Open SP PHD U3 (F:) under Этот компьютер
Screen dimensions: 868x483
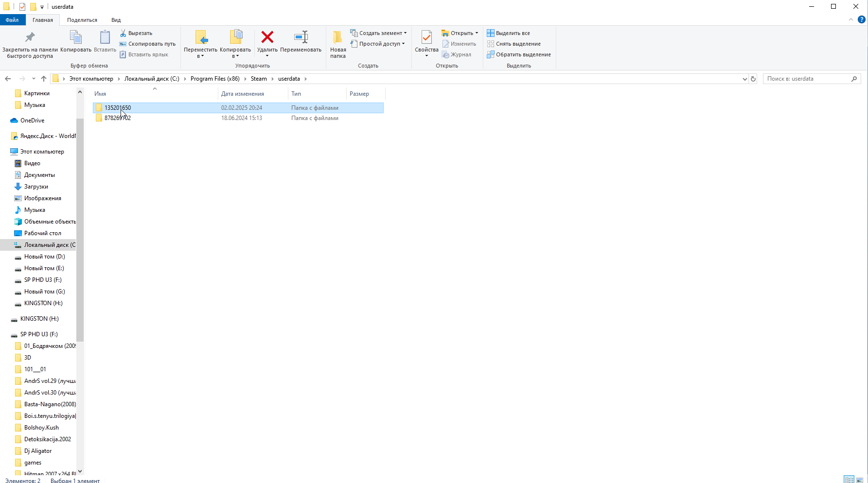43,280
